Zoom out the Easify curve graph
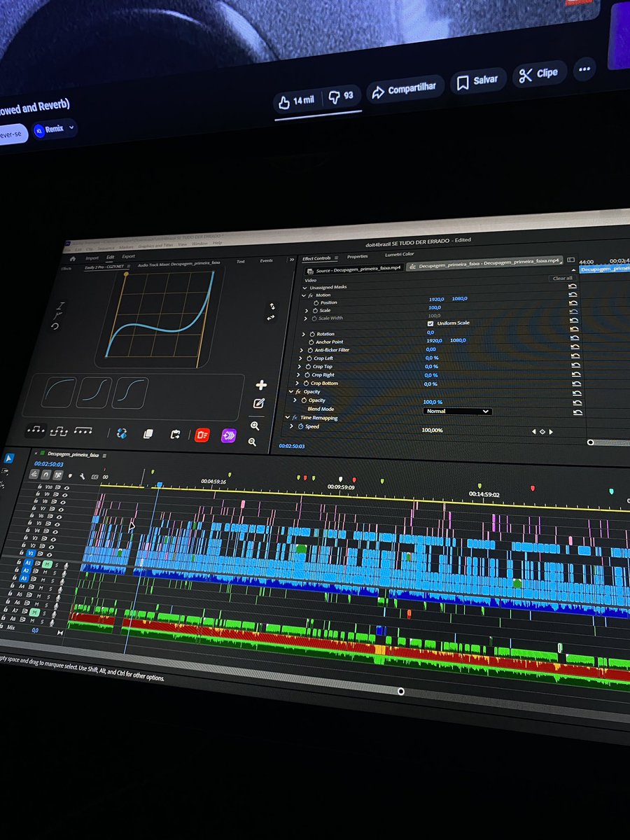The width and height of the screenshot is (630, 840). pos(252,442)
